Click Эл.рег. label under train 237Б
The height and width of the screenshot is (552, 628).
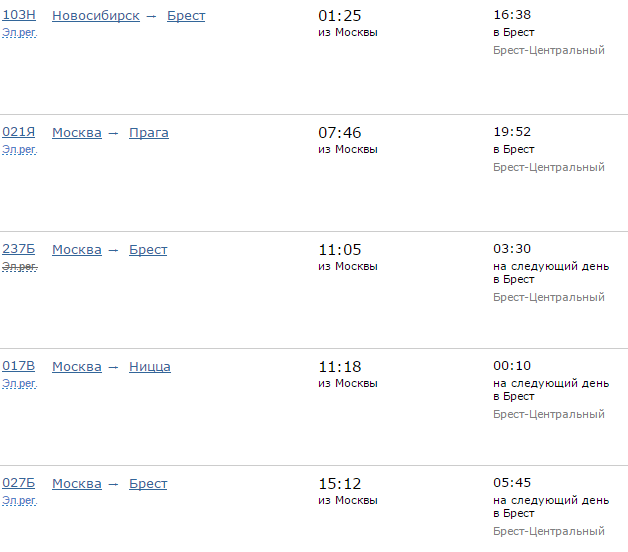[x=19, y=267]
